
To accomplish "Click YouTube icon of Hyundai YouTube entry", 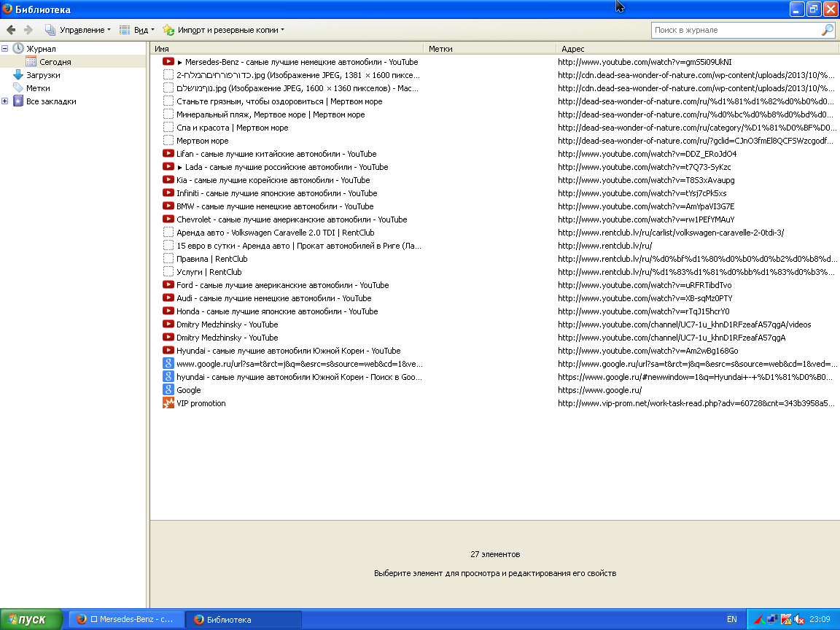I will pyautogui.click(x=168, y=350).
